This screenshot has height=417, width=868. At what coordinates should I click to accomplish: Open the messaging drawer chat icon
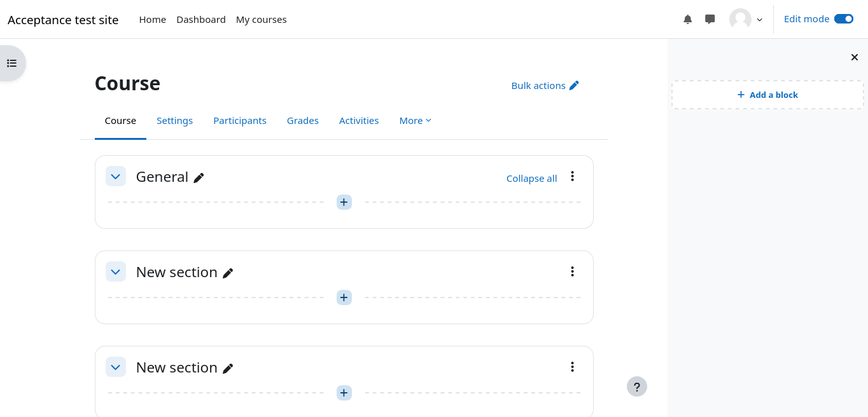click(x=710, y=20)
